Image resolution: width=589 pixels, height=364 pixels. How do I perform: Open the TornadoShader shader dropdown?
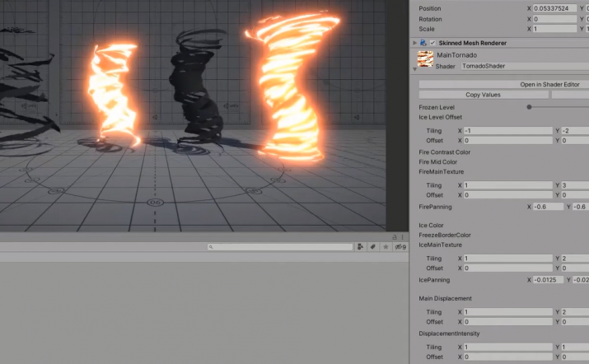tap(525, 66)
